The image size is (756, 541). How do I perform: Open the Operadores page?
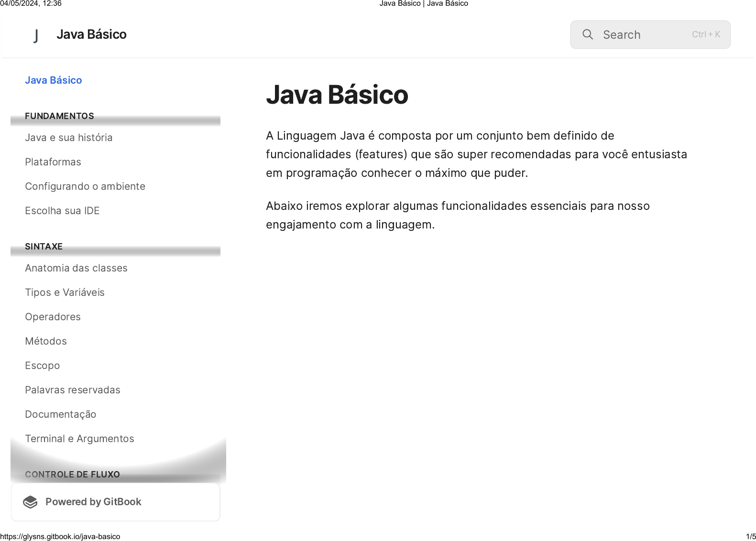pyautogui.click(x=53, y=317)
